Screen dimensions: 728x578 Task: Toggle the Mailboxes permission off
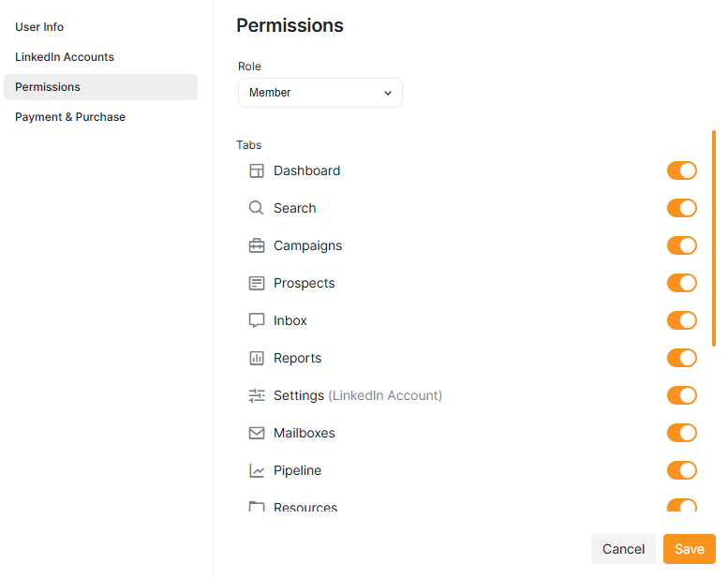tap(681, 433)
